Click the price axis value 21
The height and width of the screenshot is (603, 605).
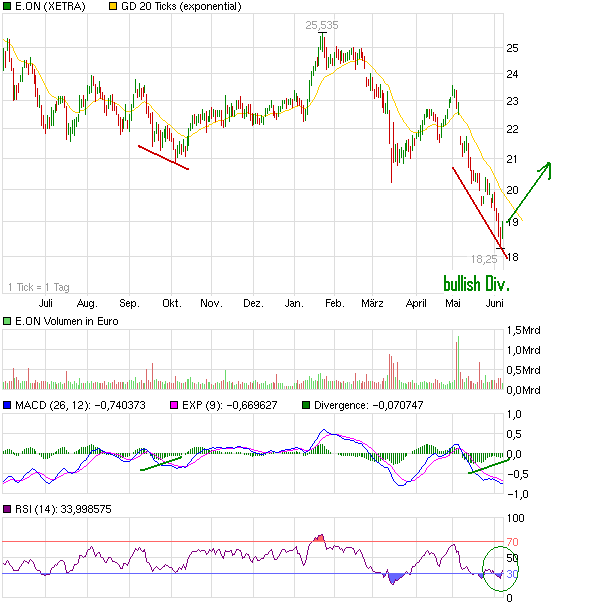(512, 159)
